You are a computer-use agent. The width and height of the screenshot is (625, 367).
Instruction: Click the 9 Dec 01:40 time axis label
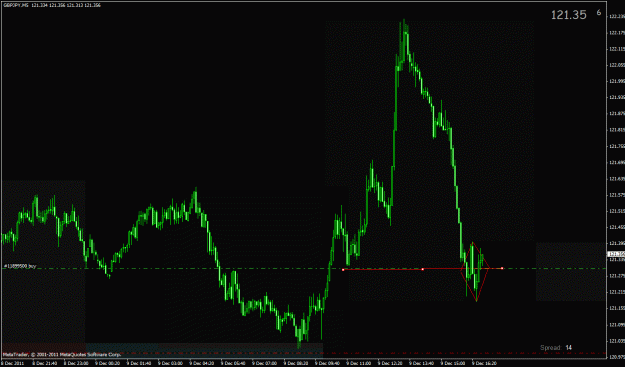pos(138,363)
